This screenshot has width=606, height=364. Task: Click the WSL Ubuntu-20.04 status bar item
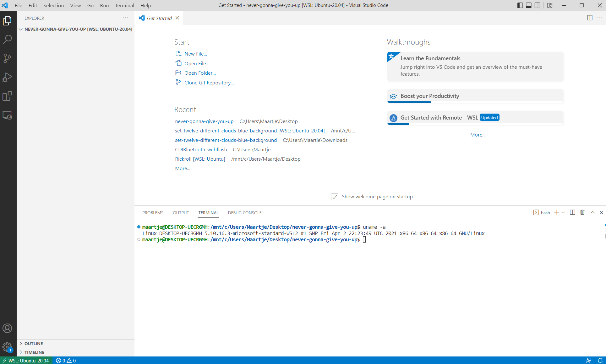27,360
